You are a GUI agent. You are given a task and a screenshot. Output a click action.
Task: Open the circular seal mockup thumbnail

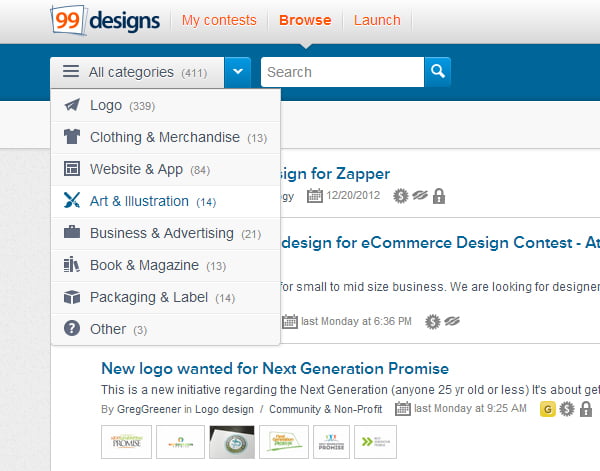point(232,442)
